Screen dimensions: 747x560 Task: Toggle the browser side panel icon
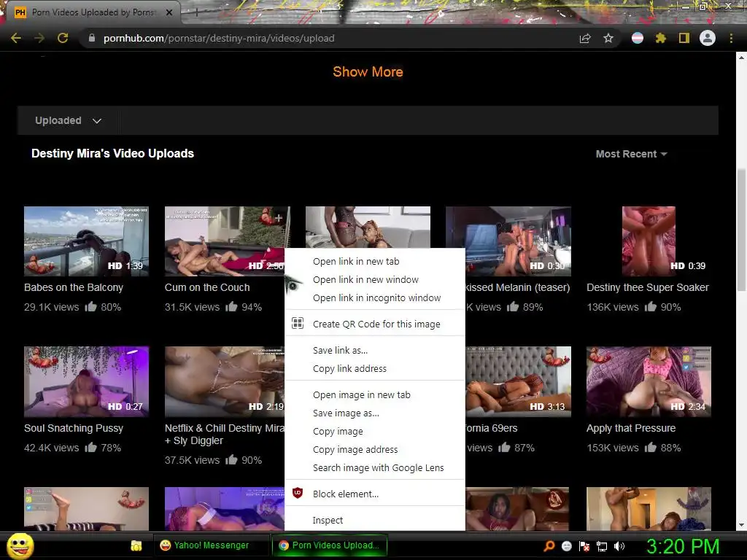coord(684,38)
